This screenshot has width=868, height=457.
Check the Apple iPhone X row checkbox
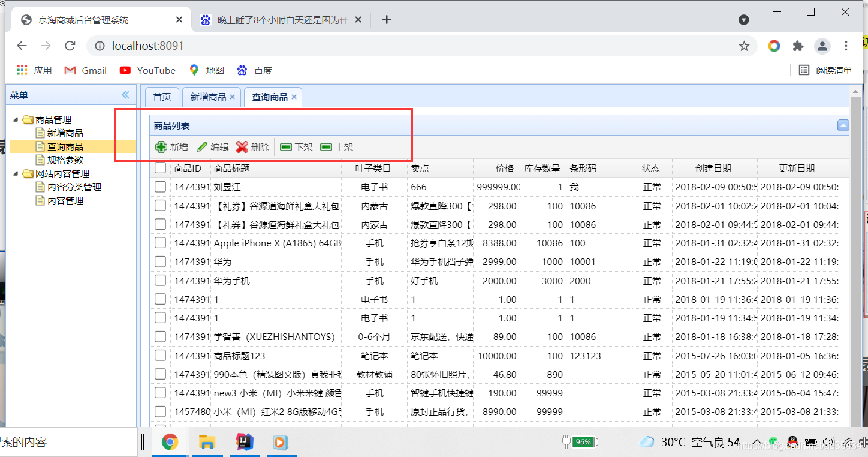tap(160, 243)
